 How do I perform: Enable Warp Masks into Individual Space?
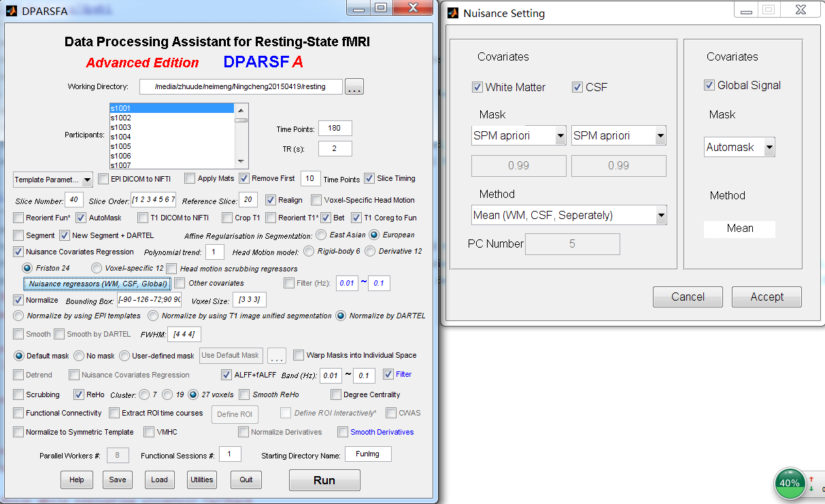[x=299, y=355]
